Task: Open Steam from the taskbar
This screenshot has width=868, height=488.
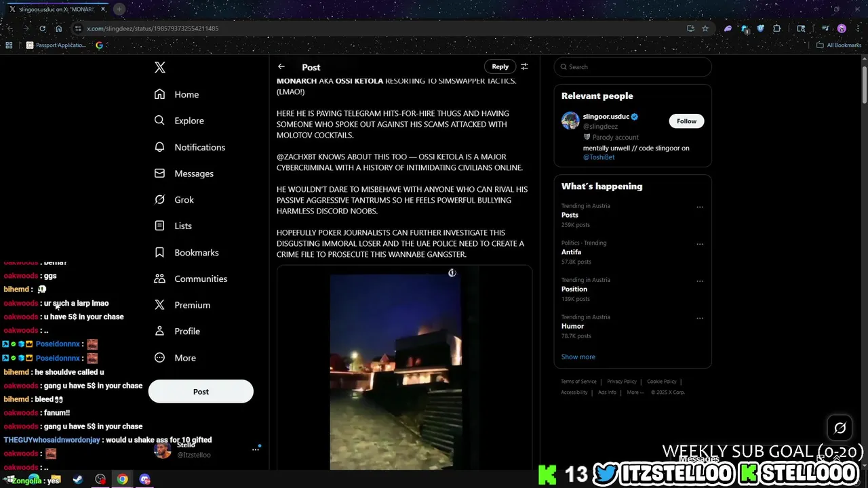Action: coord(78,479)
